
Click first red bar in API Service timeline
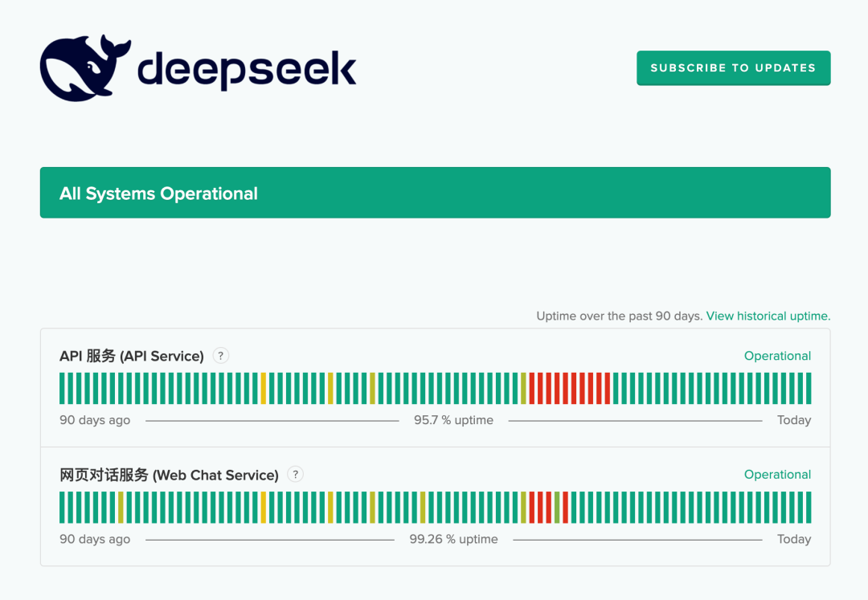[532, 388]
